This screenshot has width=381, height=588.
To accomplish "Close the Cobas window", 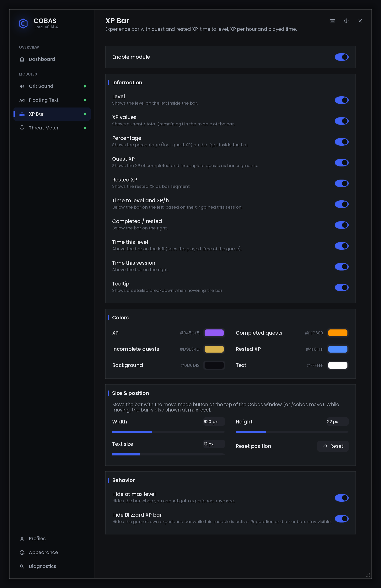I will (360, 21).
